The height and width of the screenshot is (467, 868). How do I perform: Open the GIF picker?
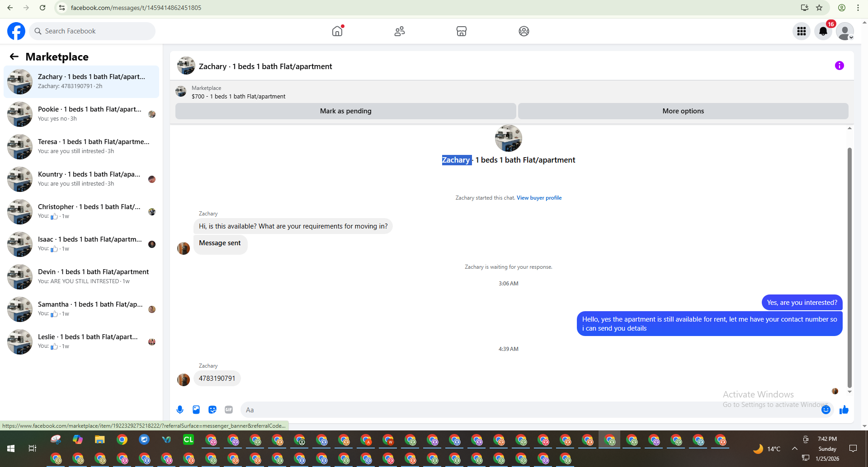pyautogui.click(x=229, y=410)
